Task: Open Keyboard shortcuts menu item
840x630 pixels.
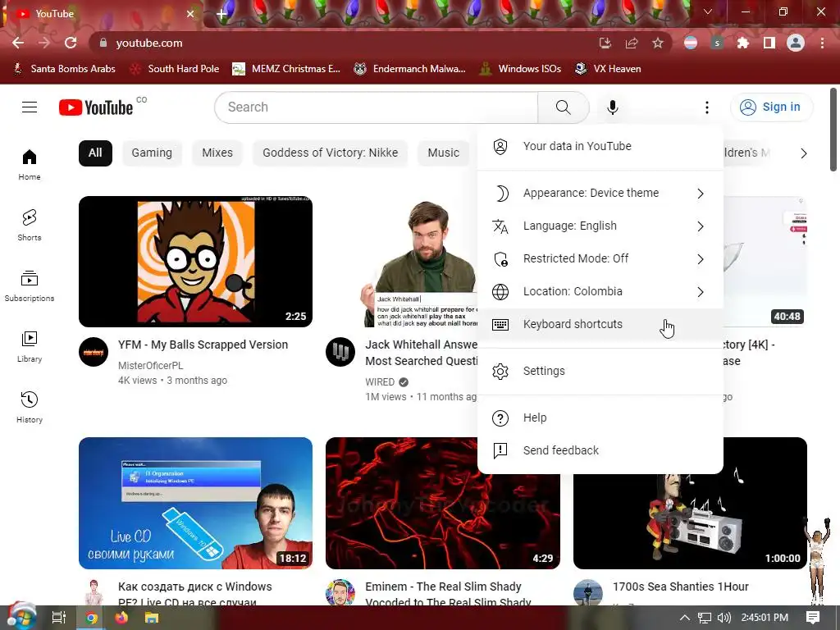Action: tap(600, 324)
